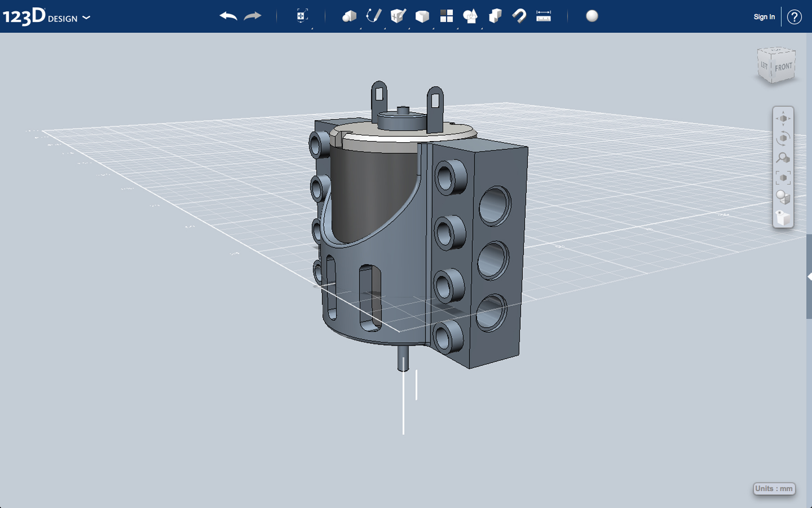812x508 pixels.
Task: Change units via the Units: mm control
Action: (774, 488)
